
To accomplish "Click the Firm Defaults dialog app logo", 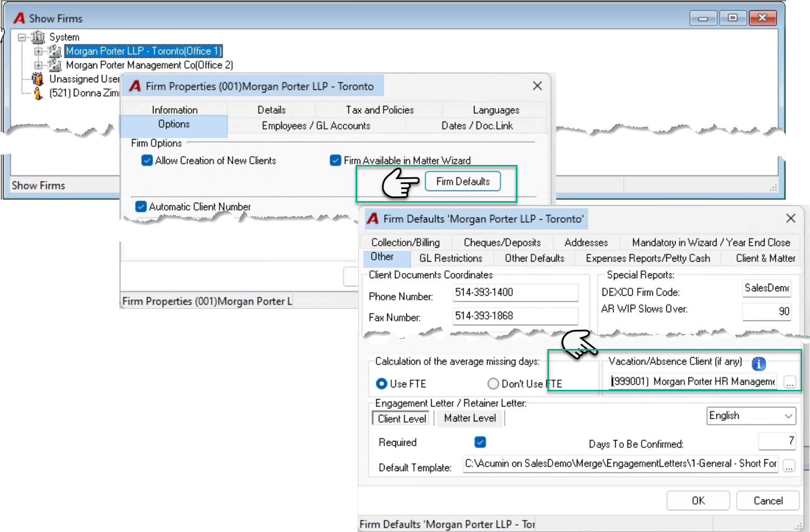I will coord(373,219).
